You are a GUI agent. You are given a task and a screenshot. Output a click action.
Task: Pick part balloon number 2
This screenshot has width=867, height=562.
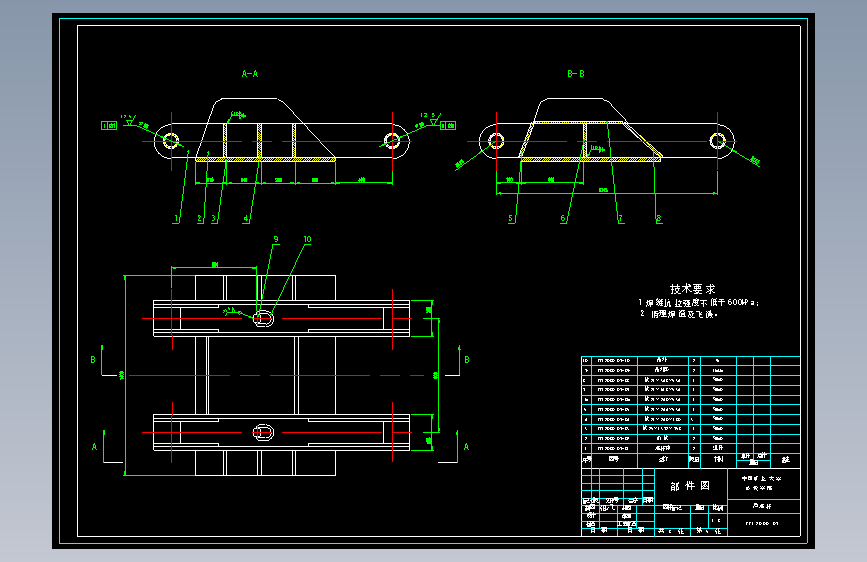point(200,218)
